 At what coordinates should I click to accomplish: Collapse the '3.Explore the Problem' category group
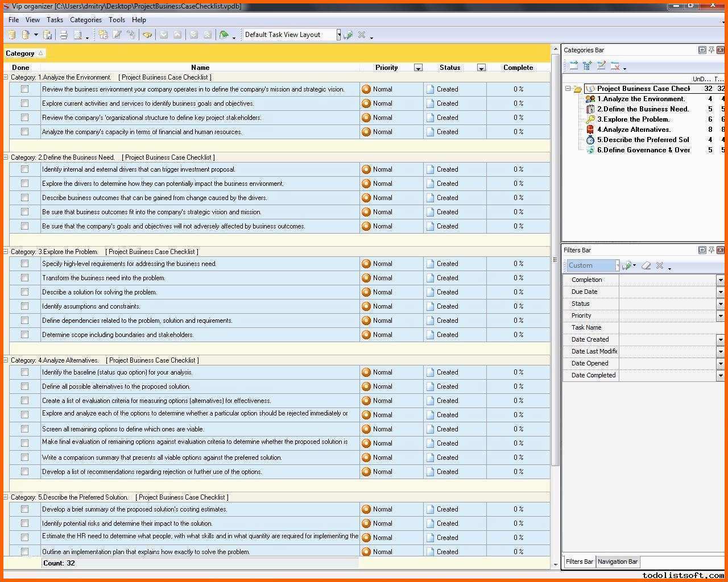6,251
